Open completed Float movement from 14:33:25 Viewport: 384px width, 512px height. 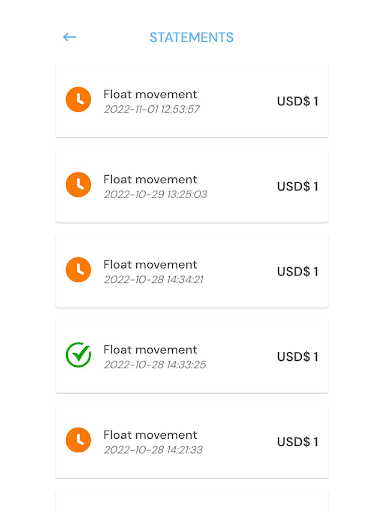(192, 356)
